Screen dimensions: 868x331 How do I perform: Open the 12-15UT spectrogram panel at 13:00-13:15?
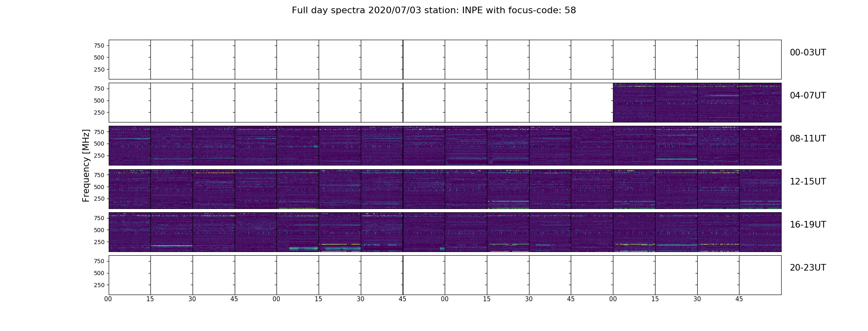click(x=298, y=189)
